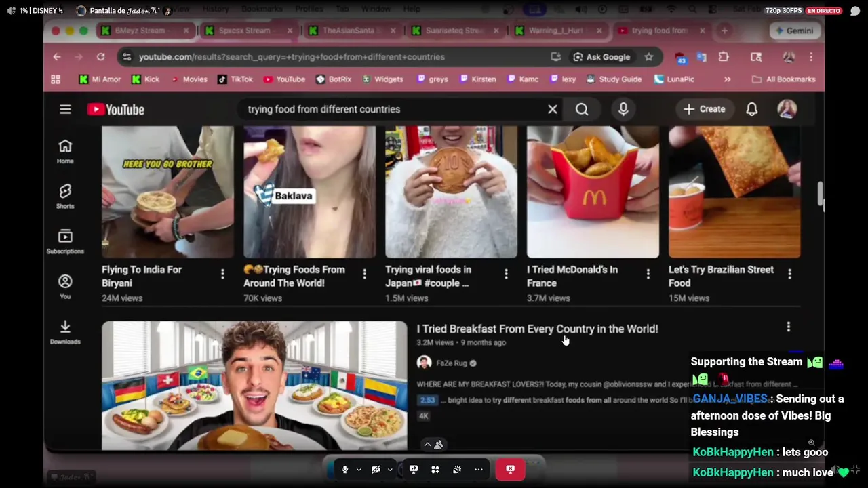
Task: Open options for Breakfast From Every Country video
Action: [x=788, y=327]
